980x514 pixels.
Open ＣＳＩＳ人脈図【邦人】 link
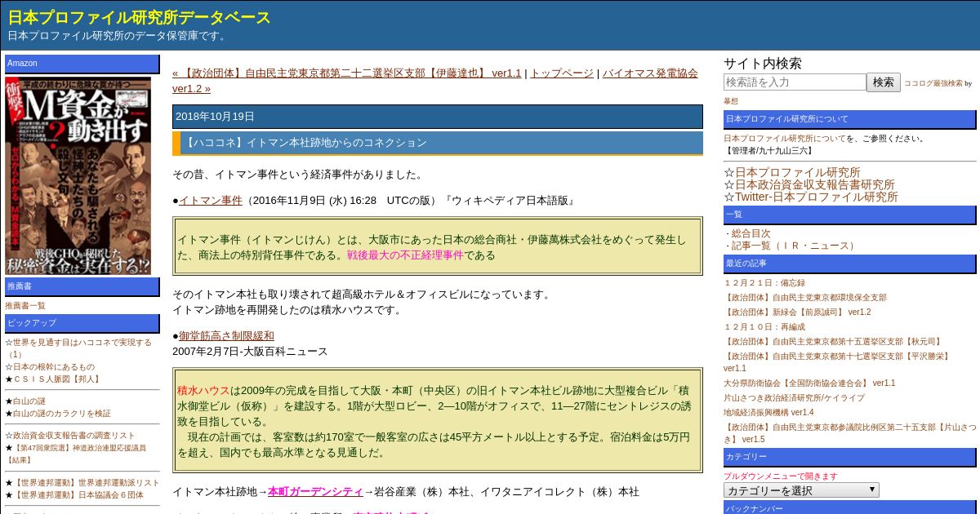(56, 379)
